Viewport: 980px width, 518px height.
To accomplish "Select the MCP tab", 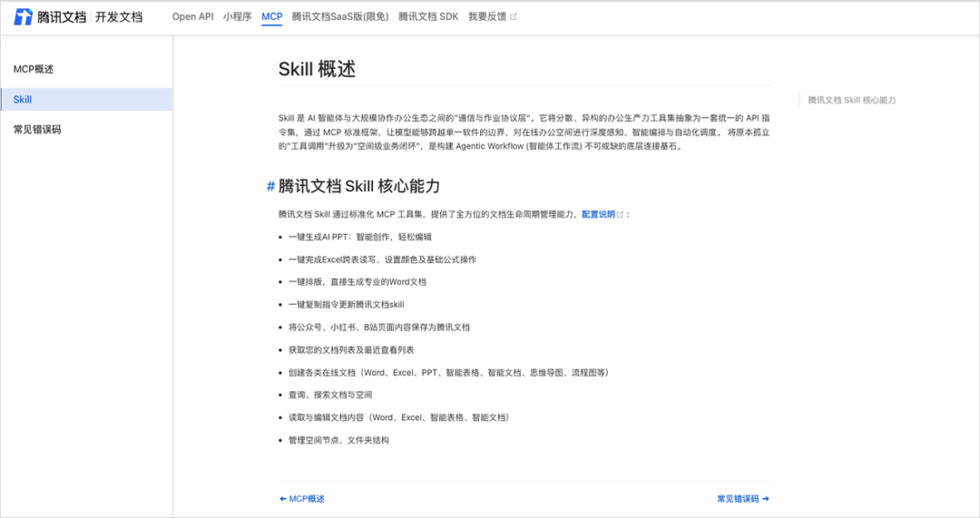I will pyautogui.click(x=272, y=17).
